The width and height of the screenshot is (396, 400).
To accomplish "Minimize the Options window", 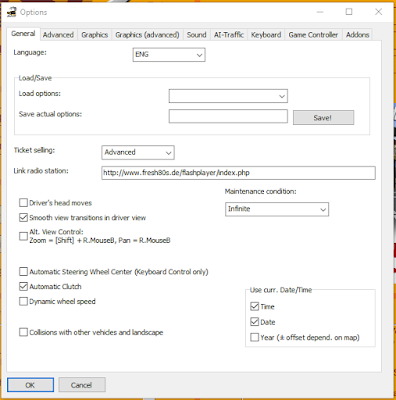I will [x=320, y=12].
